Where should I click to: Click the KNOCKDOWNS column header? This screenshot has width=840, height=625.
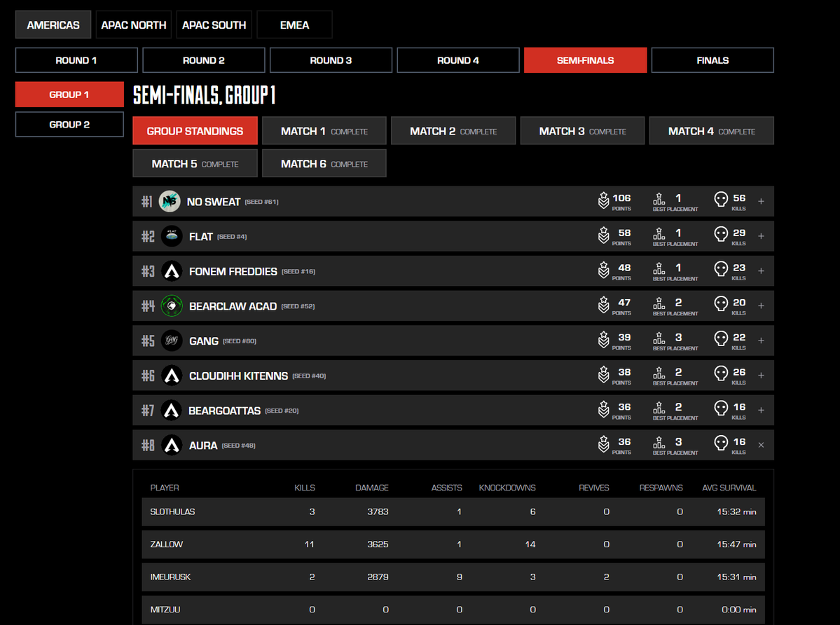click(507, 488)
